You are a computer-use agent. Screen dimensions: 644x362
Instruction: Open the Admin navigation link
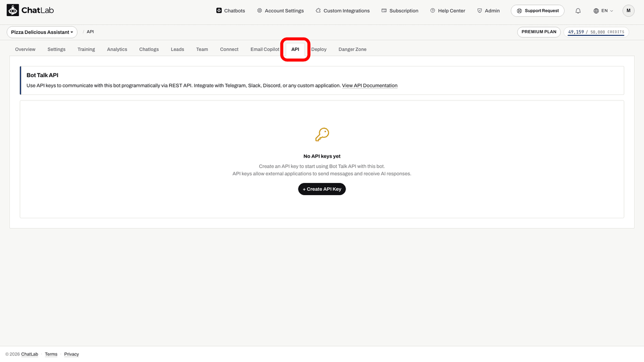point(488,11)
